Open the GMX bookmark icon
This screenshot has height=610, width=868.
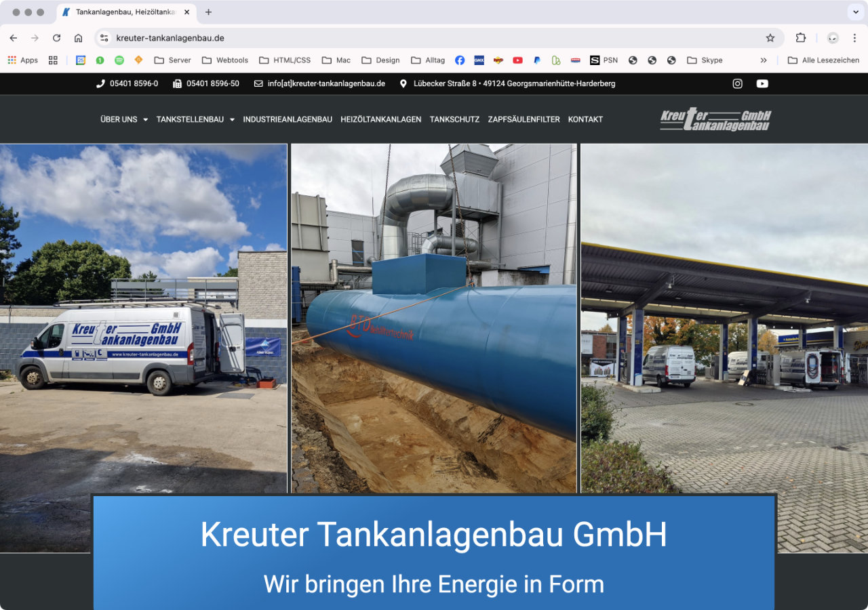click(479, 60)
